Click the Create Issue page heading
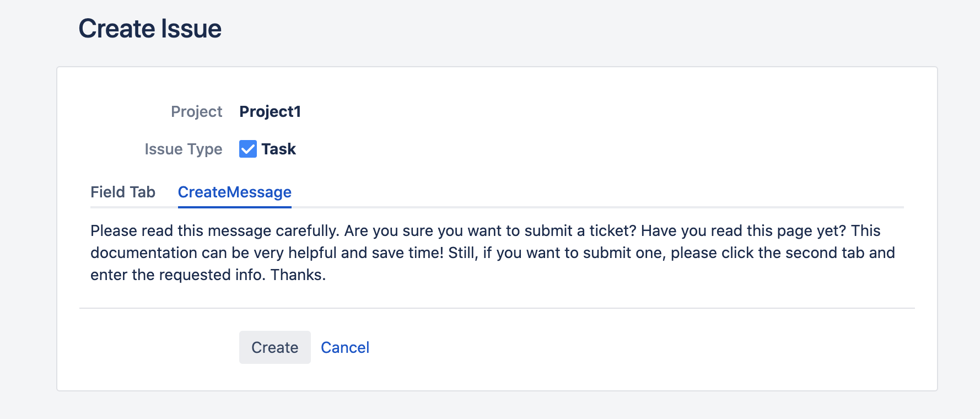This screenshot has width=980, height=419. point(150,29)
